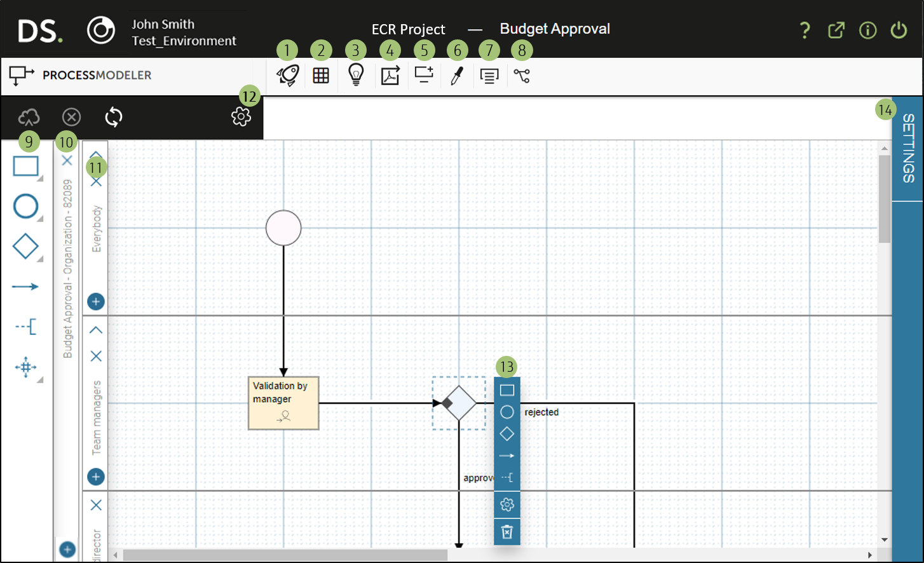This screenshot has width=924, height=563.
Task: Collapse the Team managers lane chevron
Action: [x=96, y=330]
